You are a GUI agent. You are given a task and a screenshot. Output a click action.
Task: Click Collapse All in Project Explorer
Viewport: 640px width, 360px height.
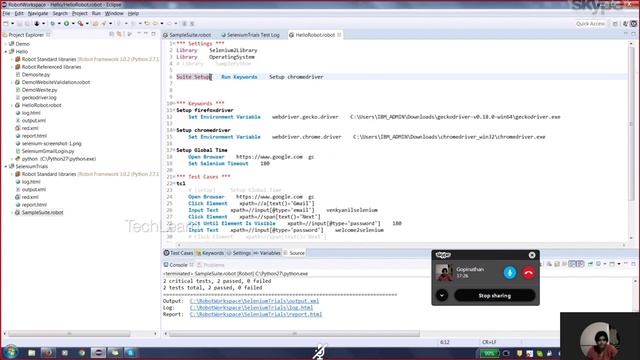tap(112, 35)
